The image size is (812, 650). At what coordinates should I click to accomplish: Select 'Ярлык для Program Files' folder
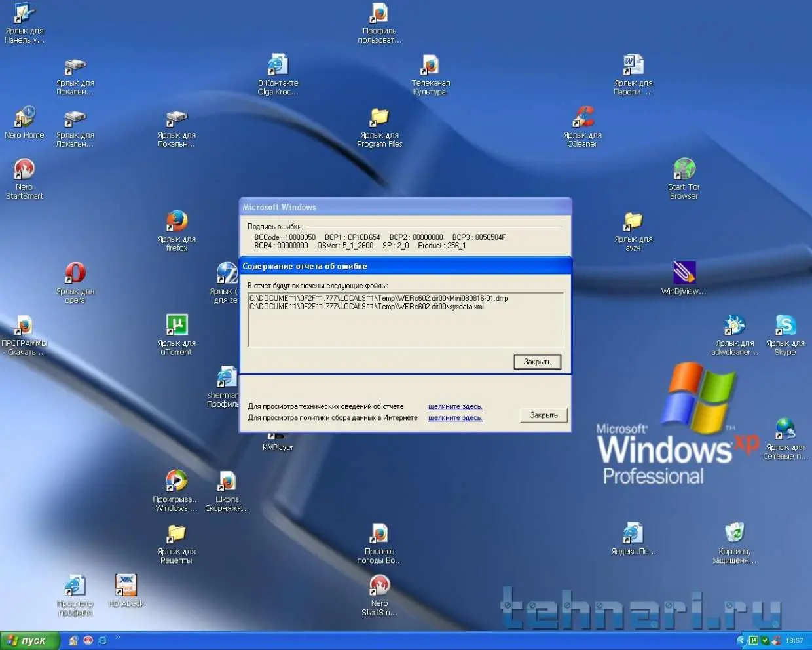coord(380,126)
